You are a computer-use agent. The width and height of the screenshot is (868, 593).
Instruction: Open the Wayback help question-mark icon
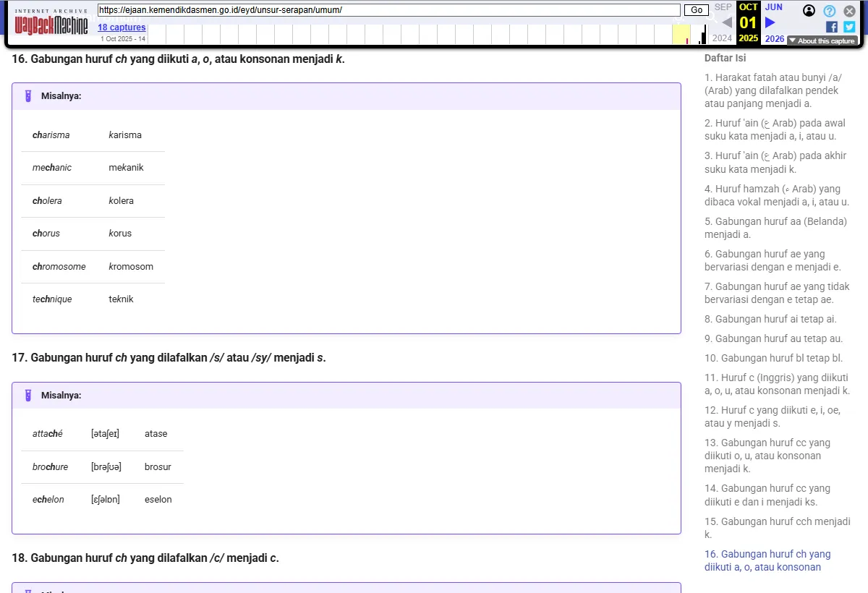click(830, 11)
